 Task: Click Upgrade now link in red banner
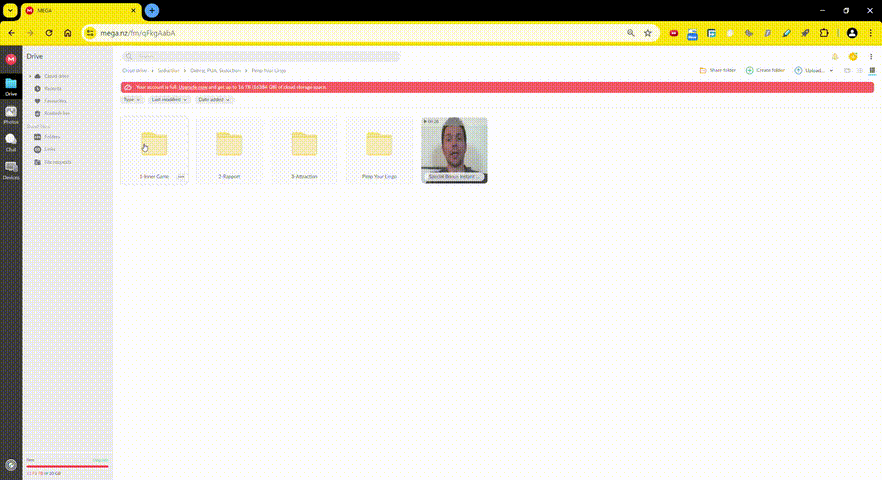pyautogui.click(x=193, y=87)
